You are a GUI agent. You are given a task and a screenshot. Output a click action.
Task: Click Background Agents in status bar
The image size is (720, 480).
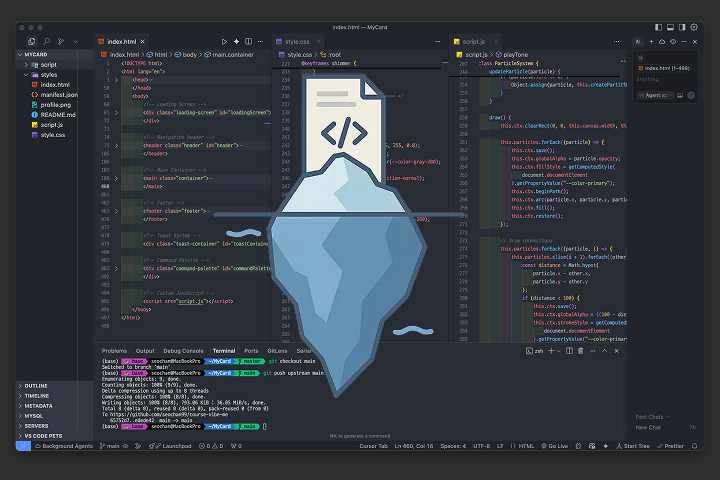pyautogui.click(x=64, y=446)
